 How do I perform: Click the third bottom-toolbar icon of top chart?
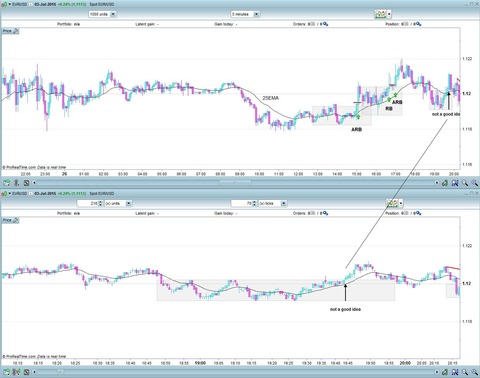pyautogui.click(x=26, y=183)
